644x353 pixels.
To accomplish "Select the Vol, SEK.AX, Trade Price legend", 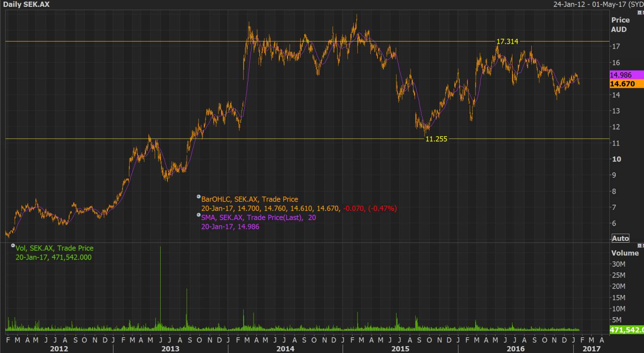I will 54,248.
